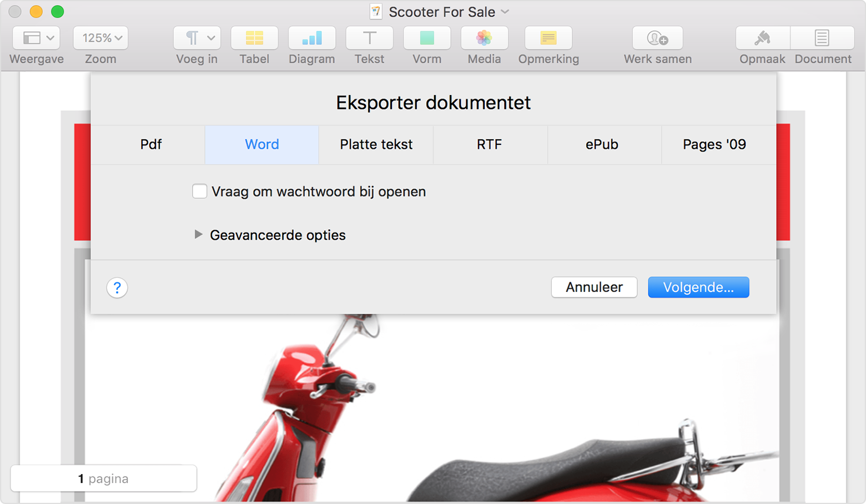Open the Voeg in dropdown
The height and width of the screenshot is (504, 866).
click(197, 38)
